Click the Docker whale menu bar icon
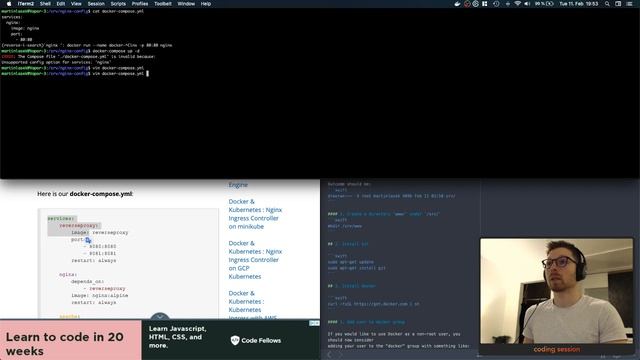Viewport: 640px width, 360px height. coord(457,4)
